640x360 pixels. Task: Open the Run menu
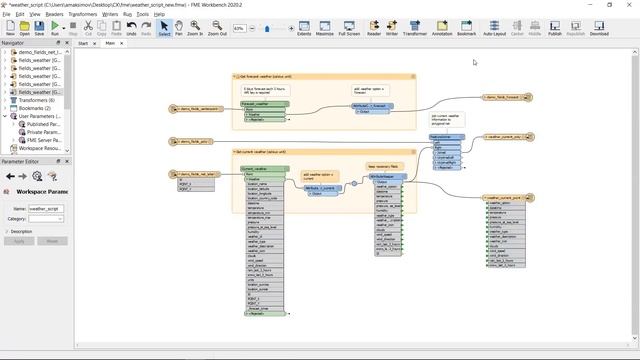[x=127, y=14]
